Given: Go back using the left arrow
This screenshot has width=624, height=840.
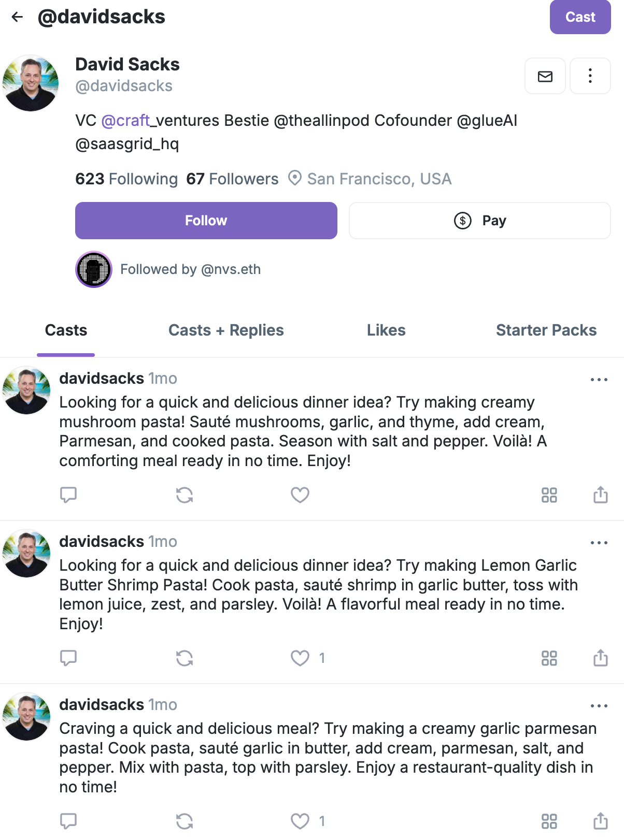Looking at the screenshot, I should click(x=18, y=17).
